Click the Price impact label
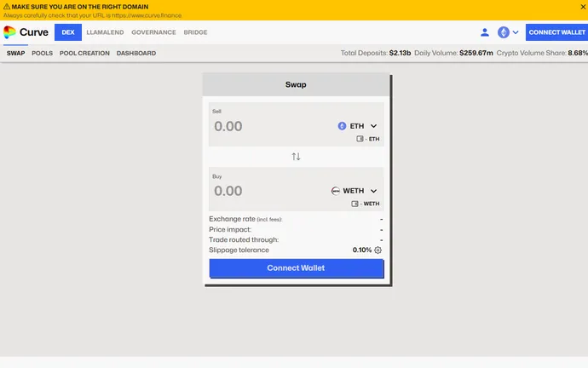Viewport: 588px width, 368px height. tap(230, 229)
